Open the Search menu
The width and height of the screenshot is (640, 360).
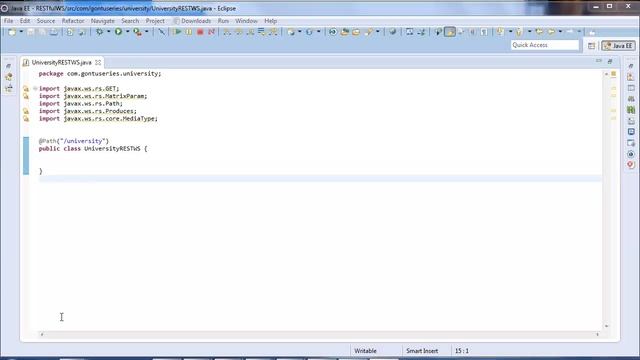130,21
